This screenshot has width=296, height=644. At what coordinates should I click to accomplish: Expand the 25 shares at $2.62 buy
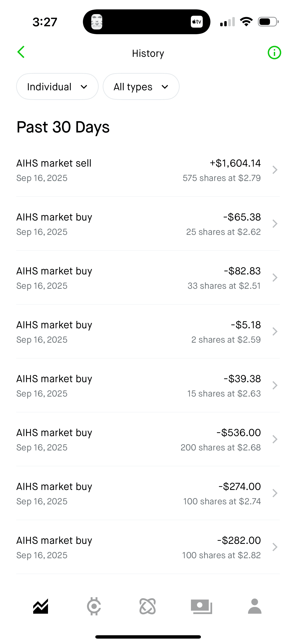(148, 224)
